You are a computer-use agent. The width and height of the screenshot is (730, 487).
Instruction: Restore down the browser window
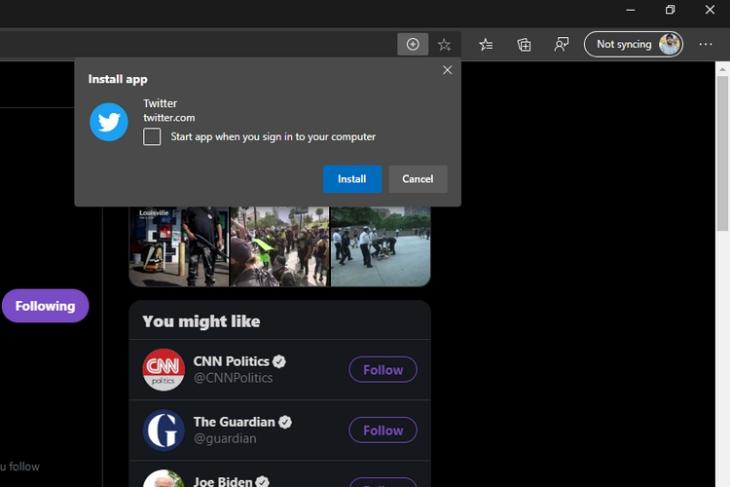pos(670,10)
